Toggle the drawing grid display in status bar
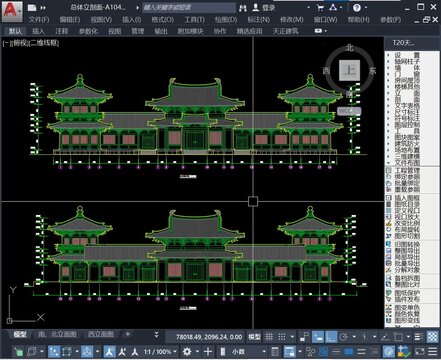The image size is (441, 360). [x=269, y=337]
